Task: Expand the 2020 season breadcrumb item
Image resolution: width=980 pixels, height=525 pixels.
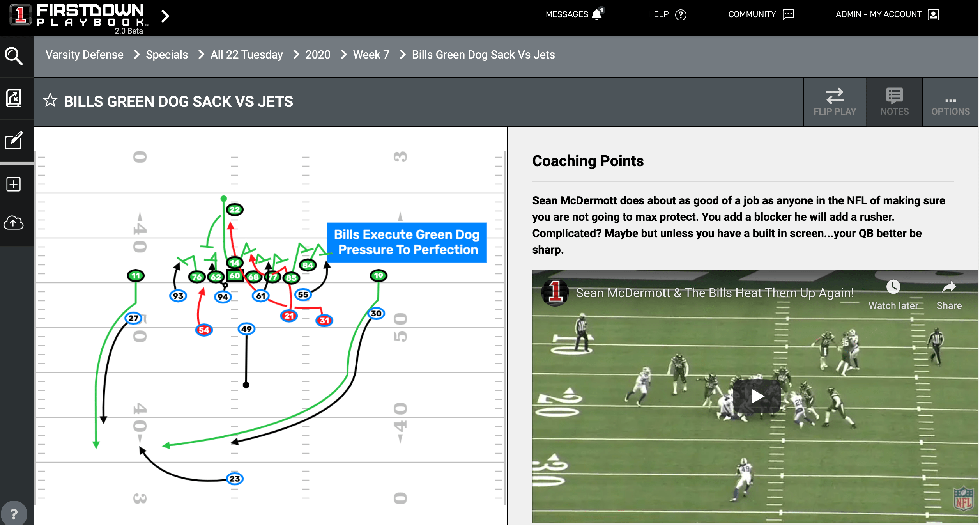Action: (x=318, y=55)
